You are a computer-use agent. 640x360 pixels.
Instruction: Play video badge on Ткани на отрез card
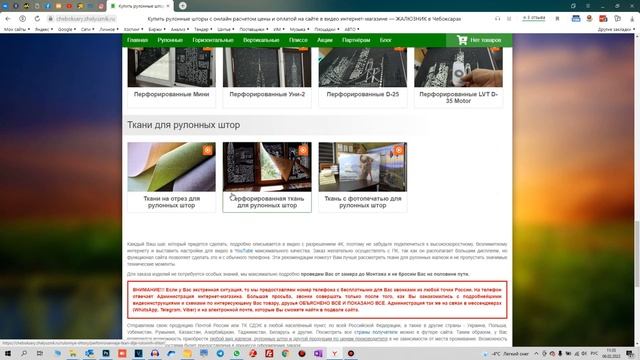(208, 150)
